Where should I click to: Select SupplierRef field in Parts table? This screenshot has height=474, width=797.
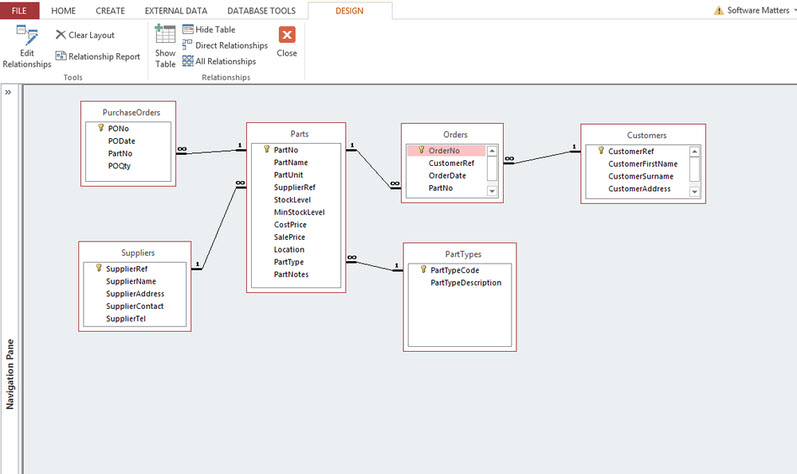295,187
